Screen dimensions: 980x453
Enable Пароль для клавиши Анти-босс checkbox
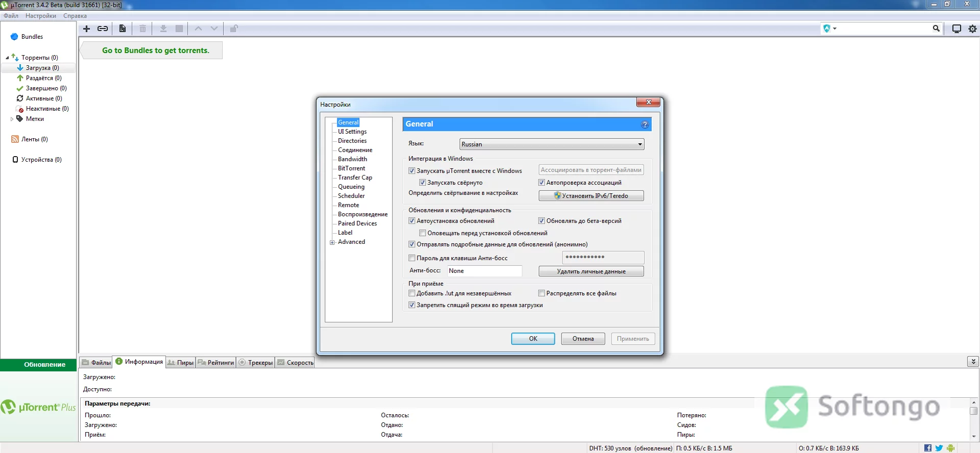pyautogui.click(x=412, y=258)
